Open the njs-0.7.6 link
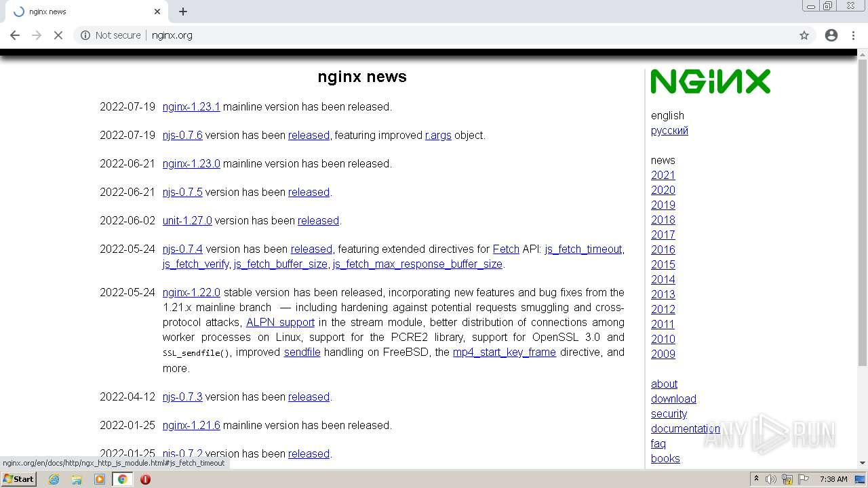 click(182, 135)
